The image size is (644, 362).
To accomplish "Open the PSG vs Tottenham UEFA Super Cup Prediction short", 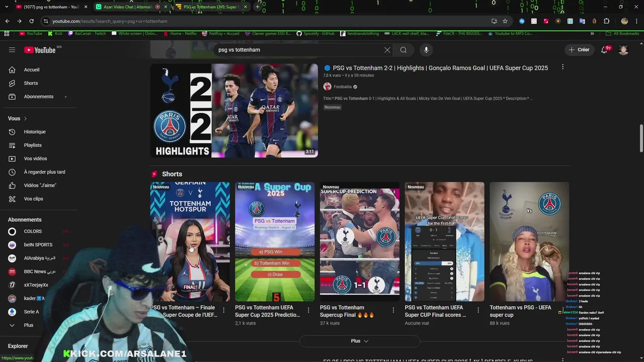I will (x=275, y=242).
